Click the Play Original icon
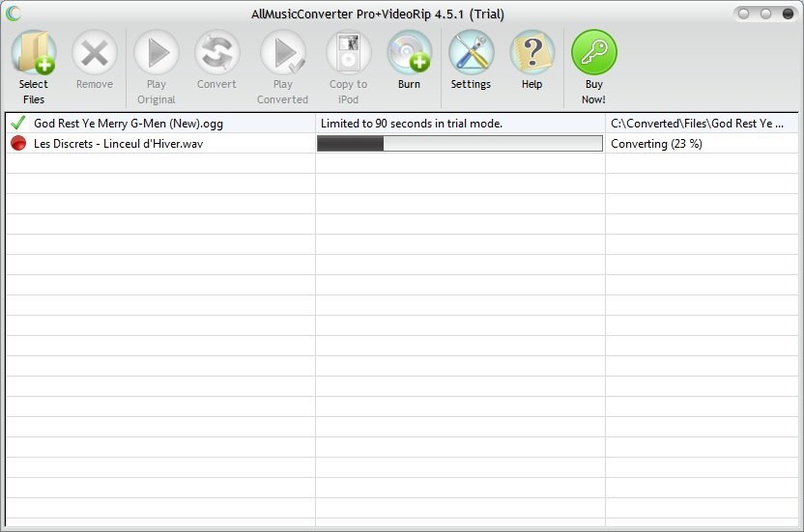 click(157, 53)
